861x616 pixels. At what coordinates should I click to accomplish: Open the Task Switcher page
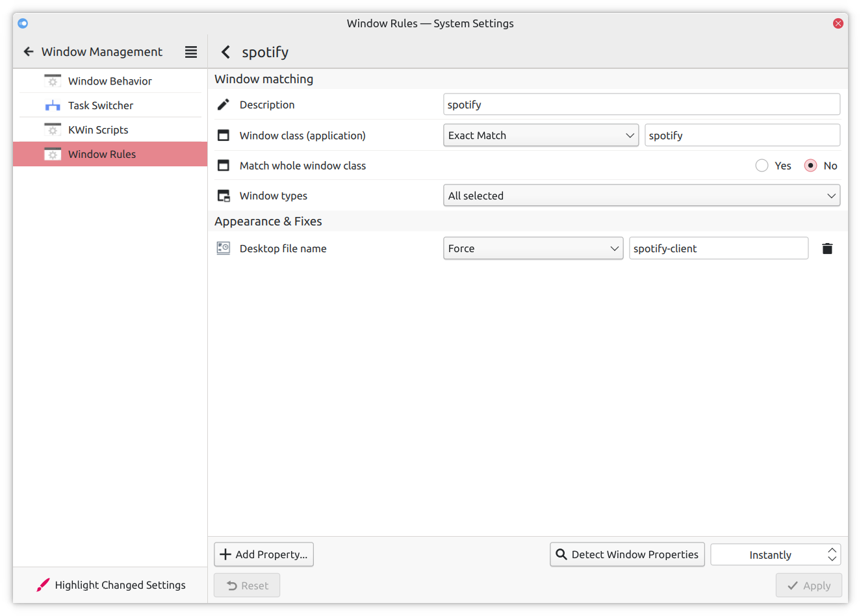(x=110, y=105)
